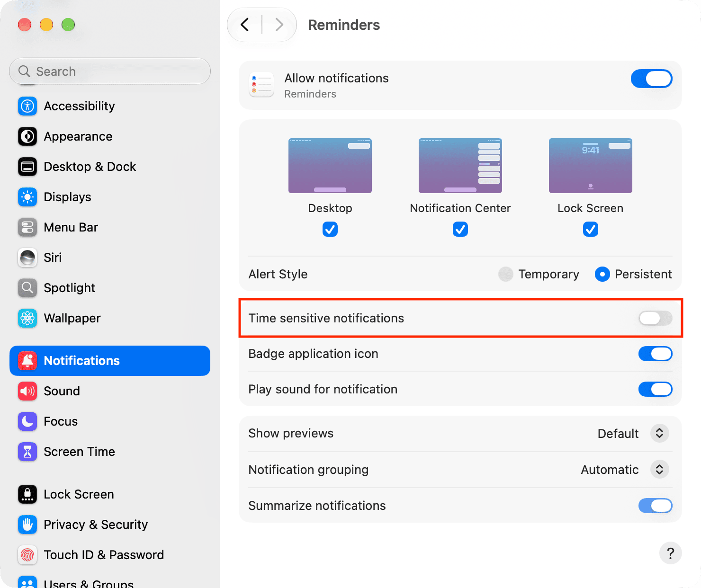The height and width of the screenshot is (588, 701).
Task: Open Accessibility settings icon
Action: pos(27,106)
